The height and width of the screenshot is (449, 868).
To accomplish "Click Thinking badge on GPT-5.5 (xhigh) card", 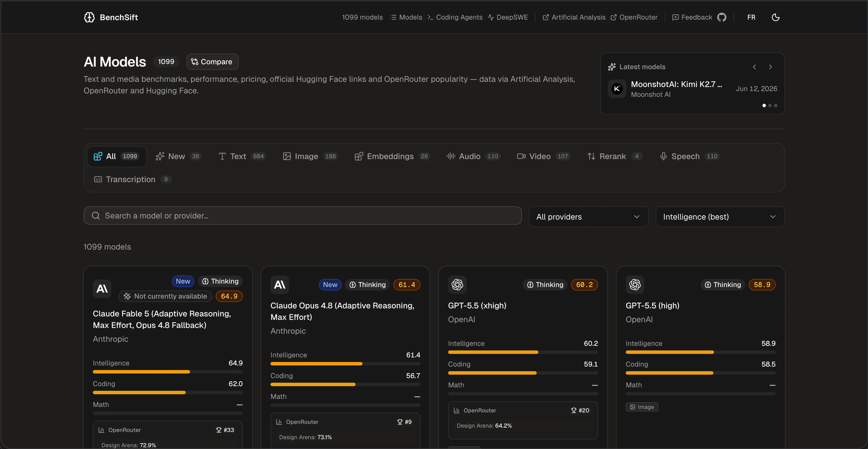I will [x=545, y=285].
